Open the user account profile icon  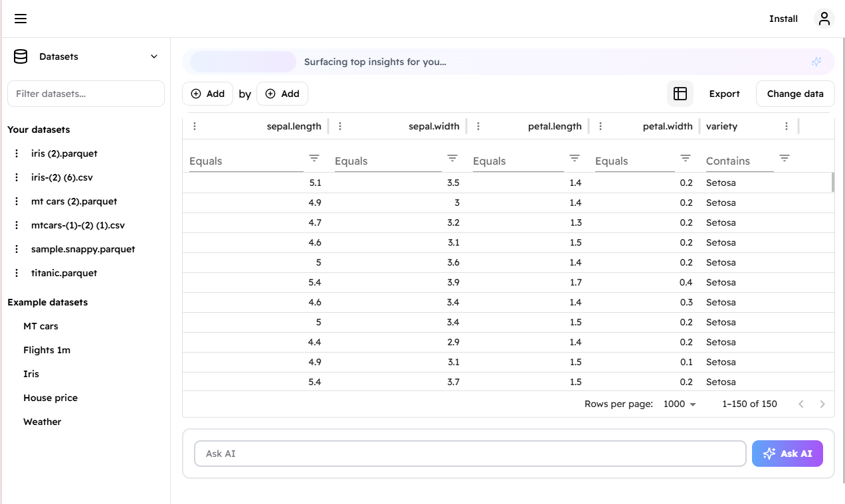[x=824, y=19]
